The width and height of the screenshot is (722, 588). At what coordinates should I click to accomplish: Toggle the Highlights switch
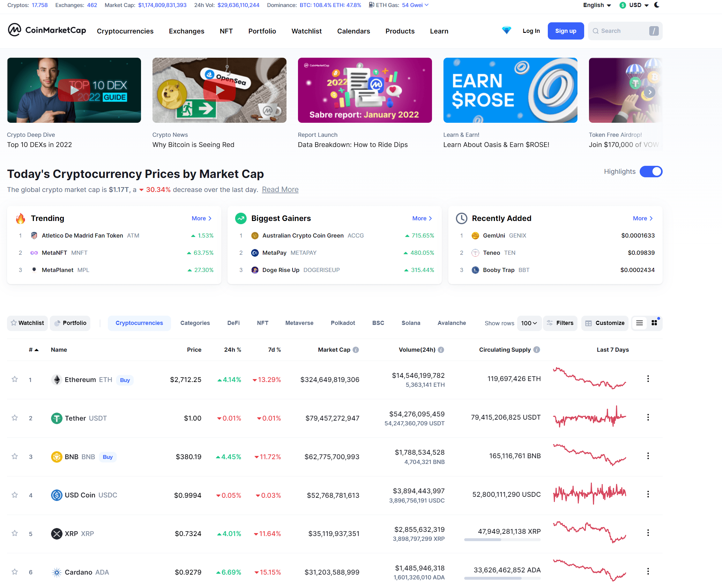coord(651,171)
